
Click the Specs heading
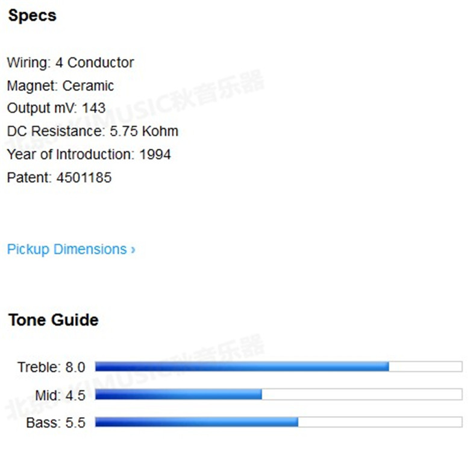[32, 16]
